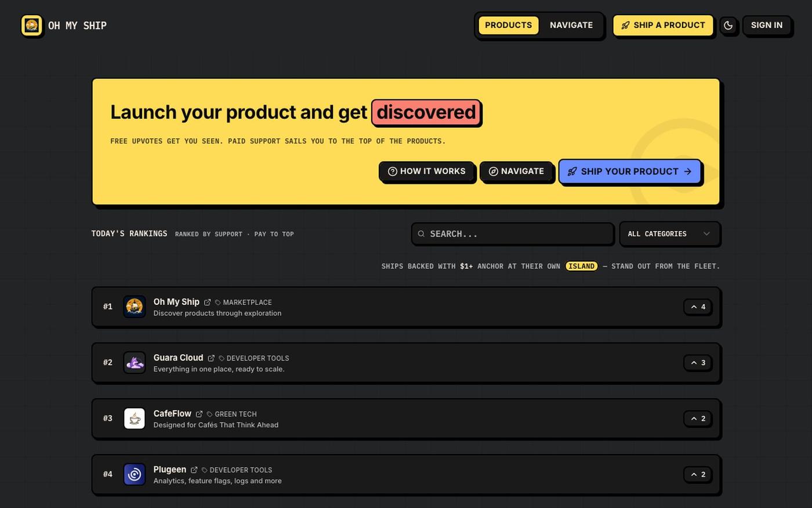Viewport: 812px width, 508px height.
Task: Click the 'discovered' highlighted word
Action: pos(426,112)
